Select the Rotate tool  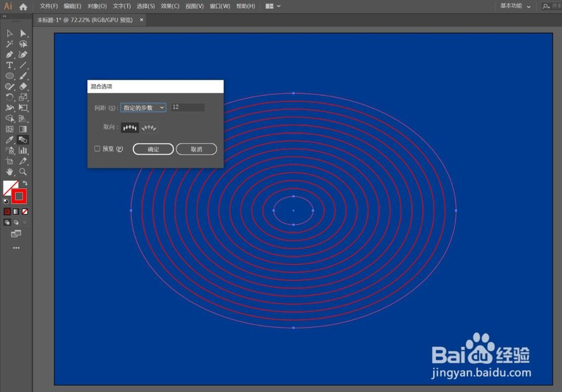click(x=10, y=97)
